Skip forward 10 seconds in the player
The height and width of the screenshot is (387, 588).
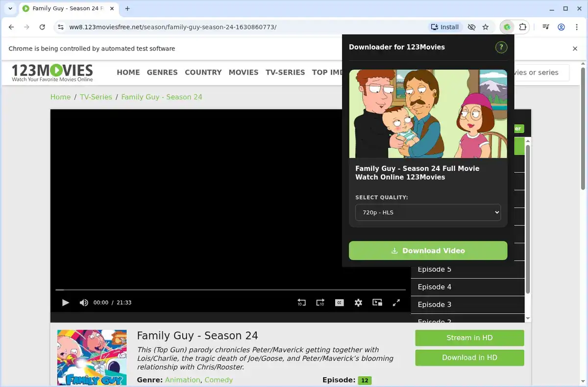click(x=320, y=303)
